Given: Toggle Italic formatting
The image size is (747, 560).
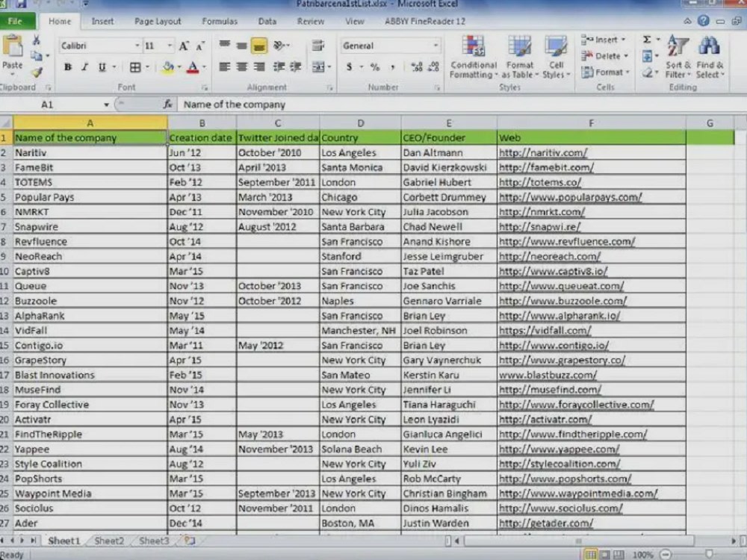Looking at the screenshot, I should [85, 67].
